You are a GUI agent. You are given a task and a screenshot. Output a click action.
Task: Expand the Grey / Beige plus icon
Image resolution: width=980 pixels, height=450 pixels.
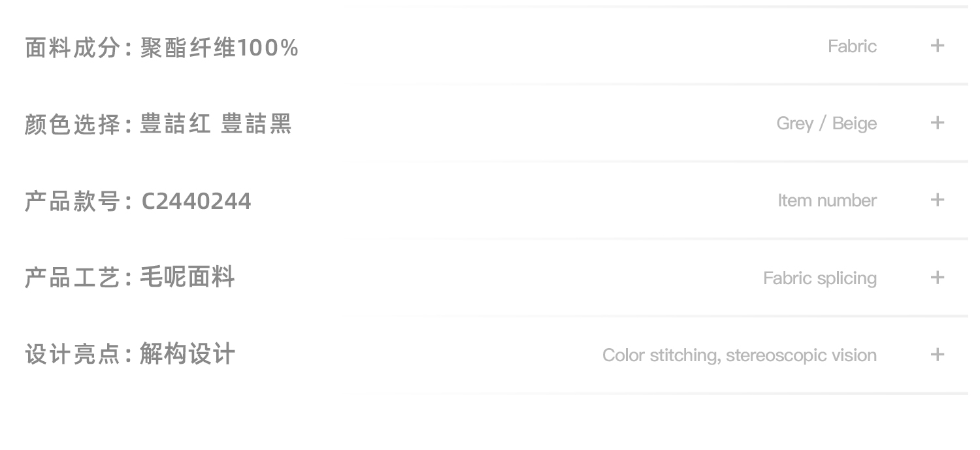[937, 123]
